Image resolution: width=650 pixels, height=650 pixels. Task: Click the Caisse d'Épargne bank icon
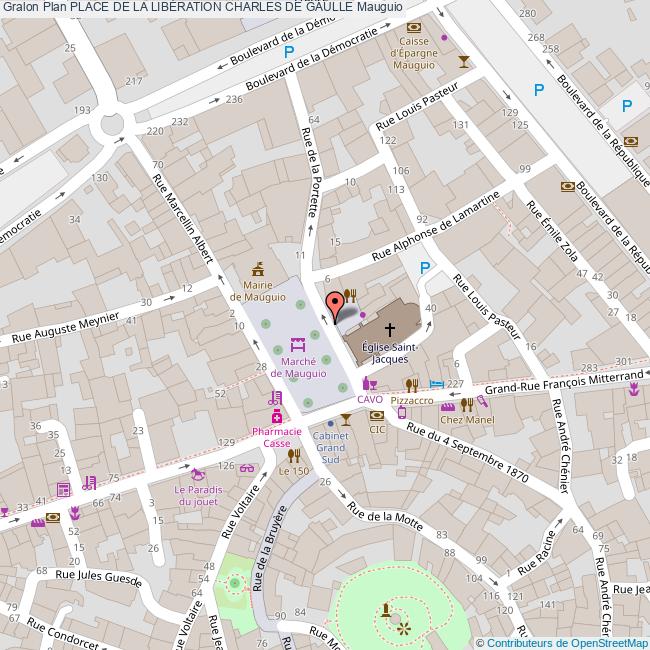click(x=414, y=28)
